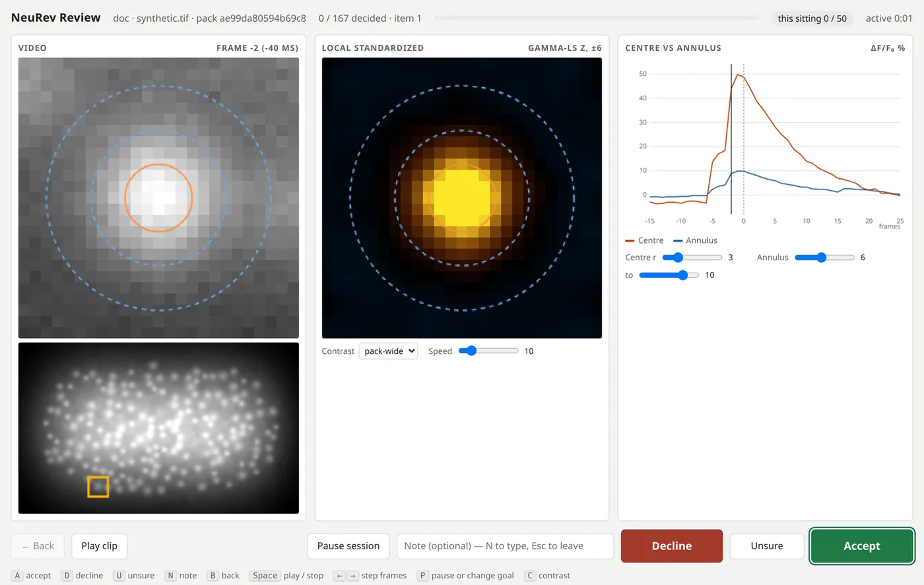Click the '0 / 167 decided · item 1' text
924x585 pixels.
click(370, 18)
